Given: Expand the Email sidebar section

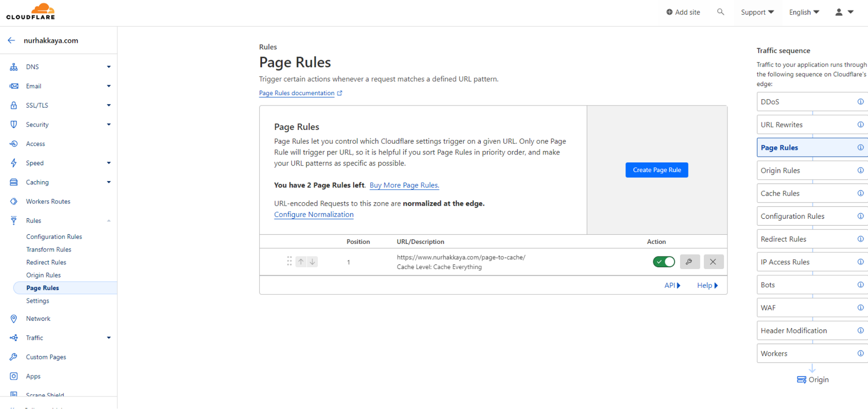Looking at the screenshot, I should pos(109,86).
